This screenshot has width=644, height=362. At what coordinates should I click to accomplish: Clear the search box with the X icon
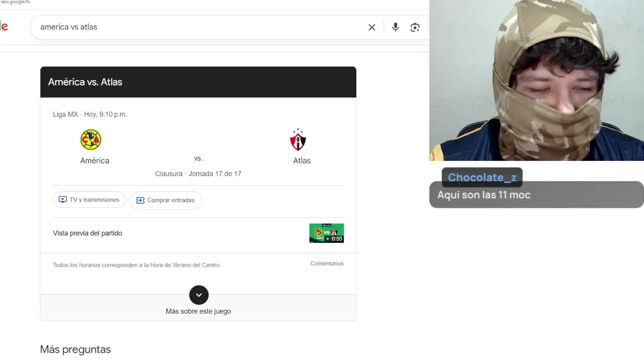(372, 27)
